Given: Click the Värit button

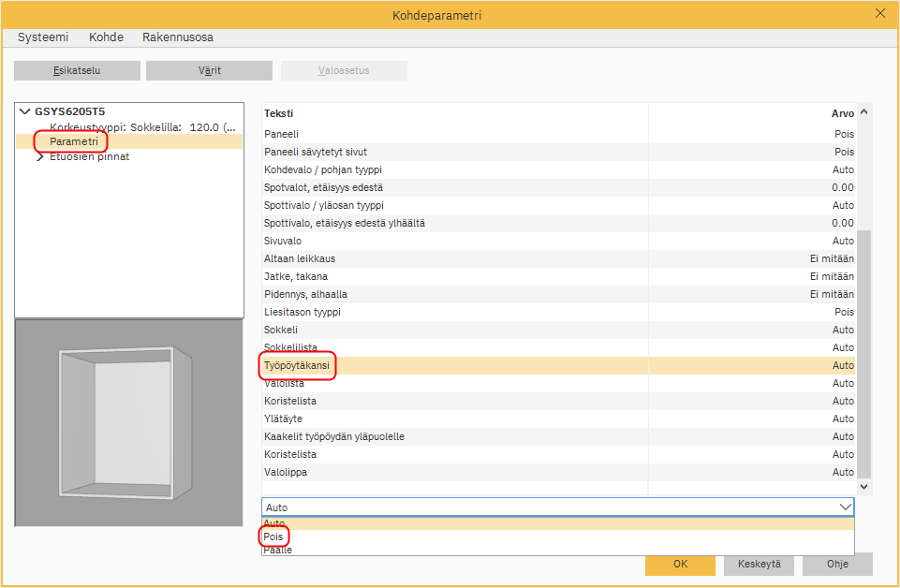Looking at the screenshot, I should (209, 70).
